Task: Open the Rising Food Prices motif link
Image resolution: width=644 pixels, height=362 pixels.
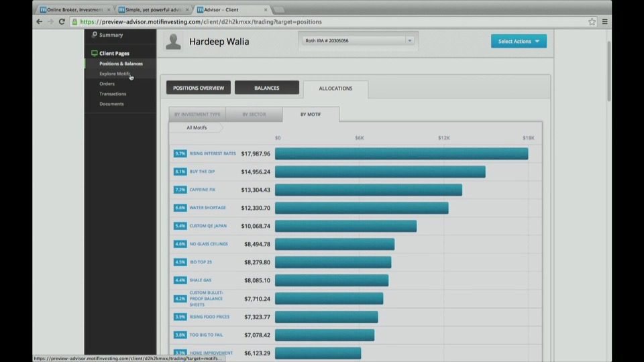Action: pyautogui.click(x=209, y=317)
